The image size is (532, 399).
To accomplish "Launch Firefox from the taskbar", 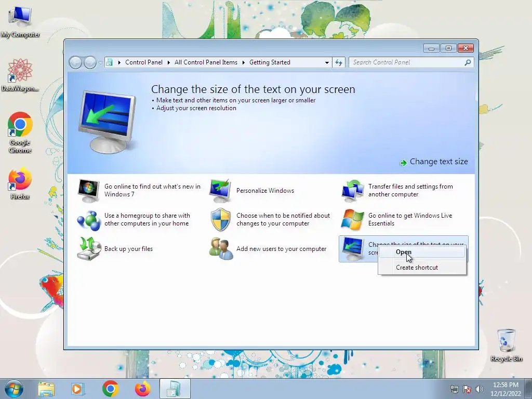I will tap(142, 389).
